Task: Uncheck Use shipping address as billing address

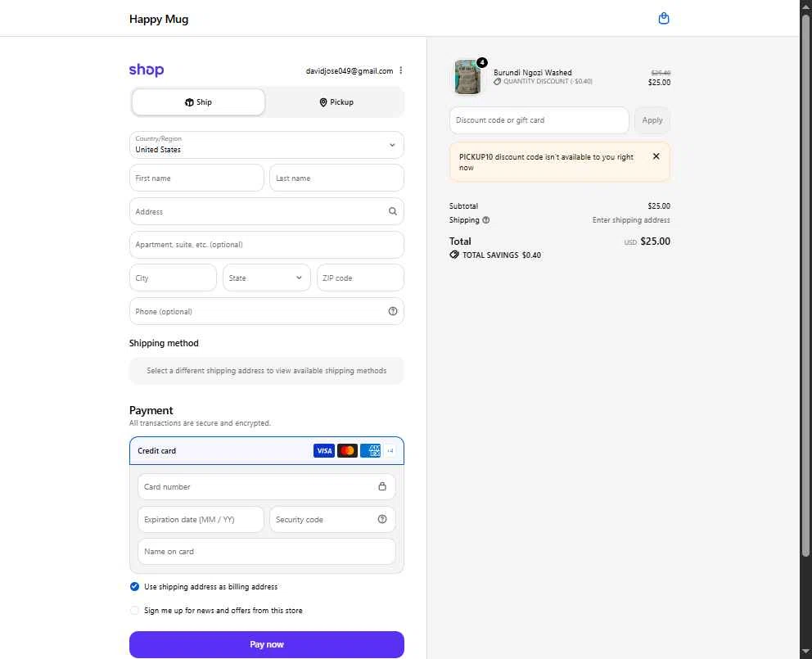Action: [134, 586]
